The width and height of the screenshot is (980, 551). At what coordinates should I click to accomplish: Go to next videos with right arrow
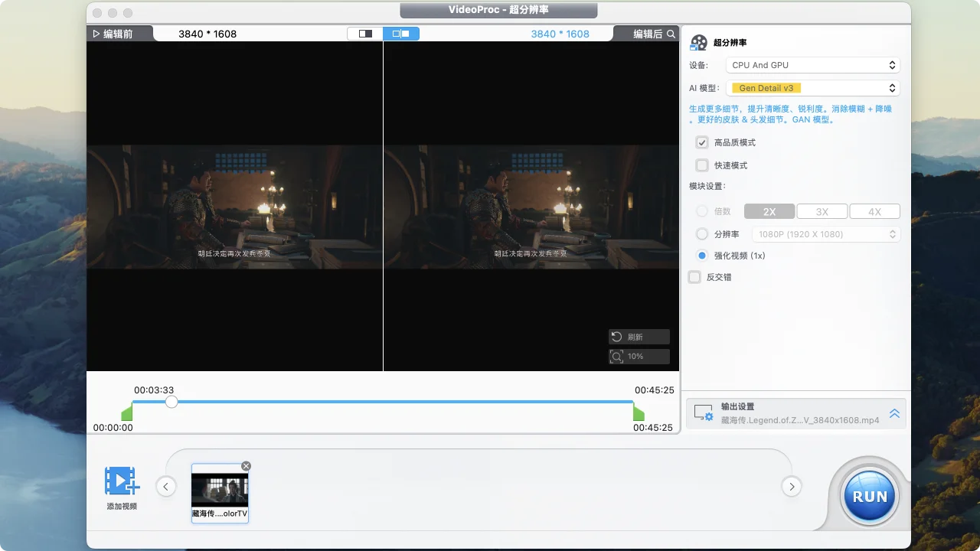pyautogui.click(x=792, y=486)
